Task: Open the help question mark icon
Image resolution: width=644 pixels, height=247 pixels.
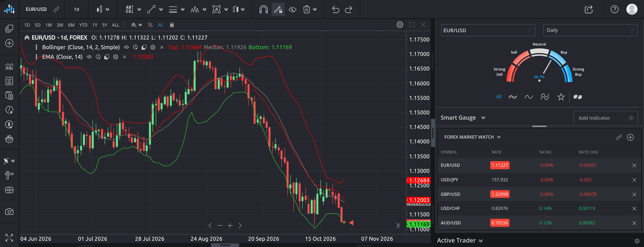Action: click(x=614, y=9)
